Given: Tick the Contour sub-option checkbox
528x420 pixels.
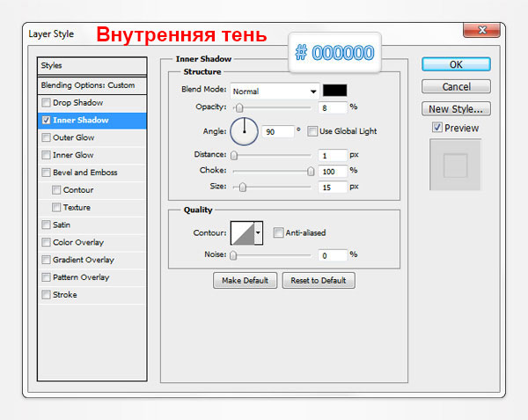Looking at the screenshot, I should [56, 190].
